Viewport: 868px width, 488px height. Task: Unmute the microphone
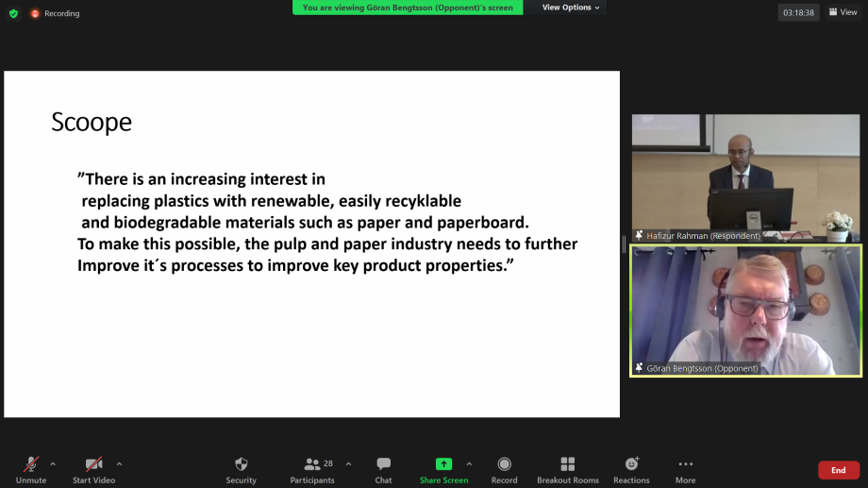[x=31, y=464]
